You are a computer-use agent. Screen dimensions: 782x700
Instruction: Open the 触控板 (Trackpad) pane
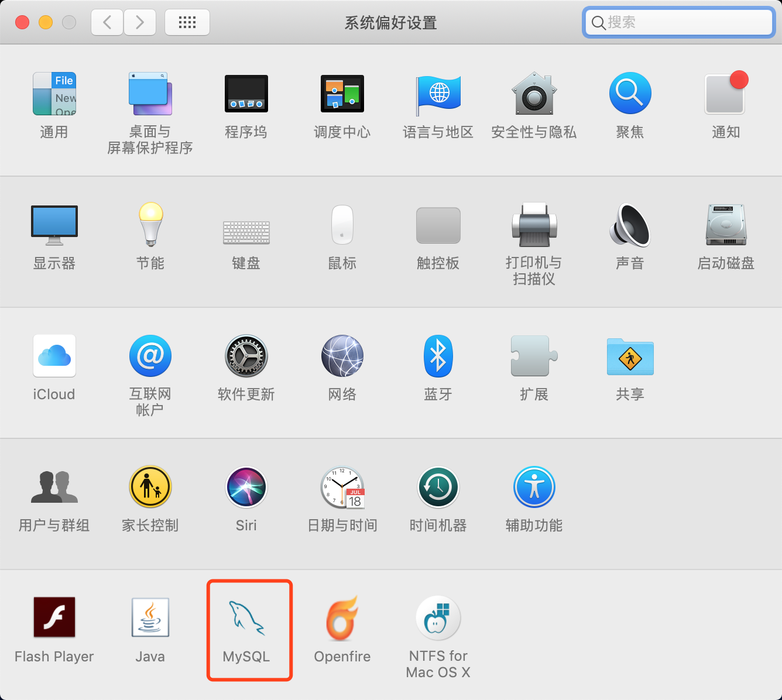click(x=438, y=225)
